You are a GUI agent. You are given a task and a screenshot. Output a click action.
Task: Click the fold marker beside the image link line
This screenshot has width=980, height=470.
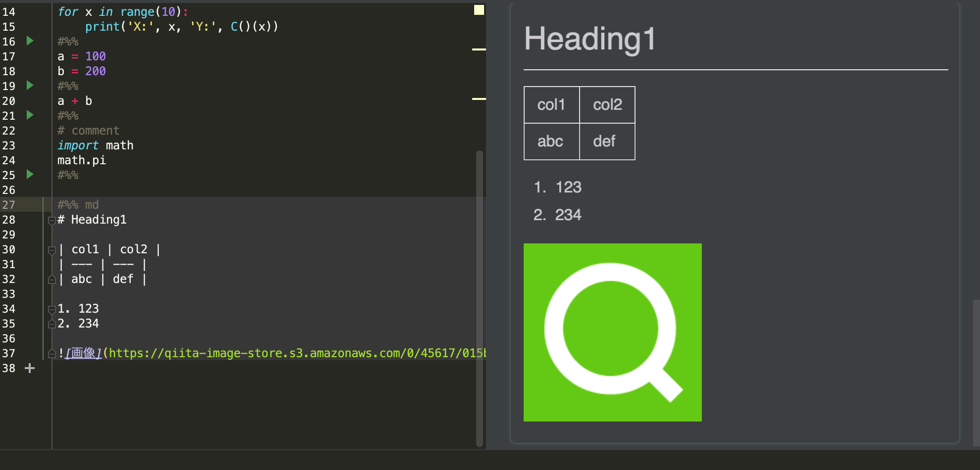pyautogui.click(x=51, y=354)
